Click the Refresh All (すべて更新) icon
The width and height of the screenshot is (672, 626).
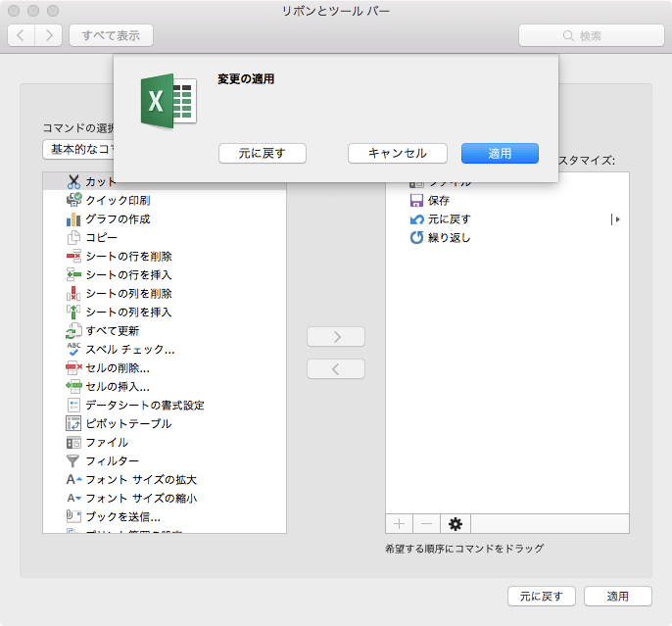pyautogui.click(x=73, y=331)
